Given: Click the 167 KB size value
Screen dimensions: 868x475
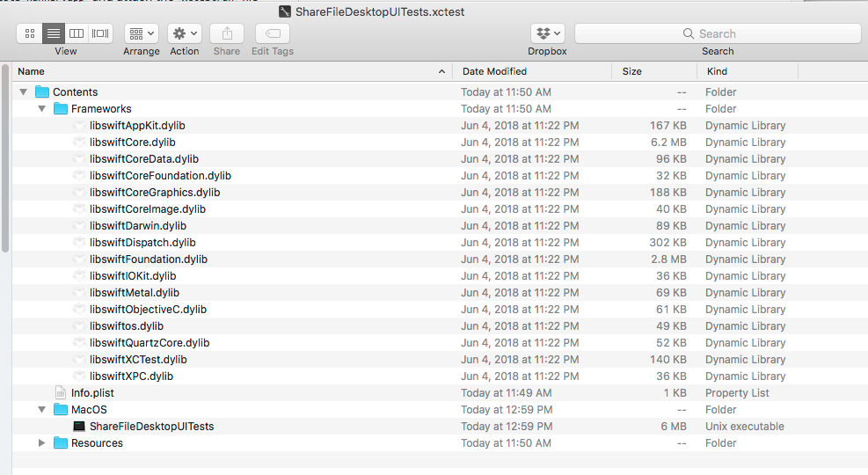Looking at the screenshot, I should click(x=667, y=126).
